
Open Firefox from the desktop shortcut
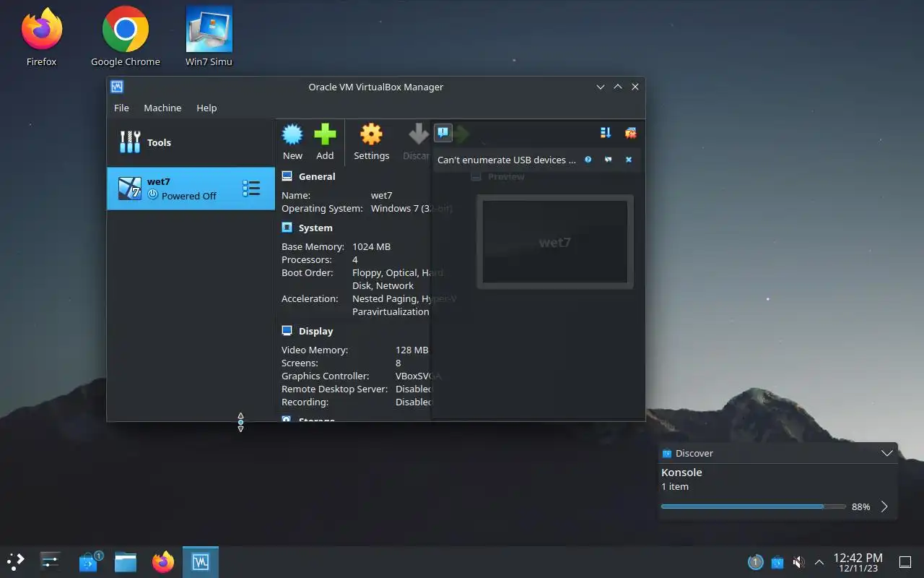42,38
